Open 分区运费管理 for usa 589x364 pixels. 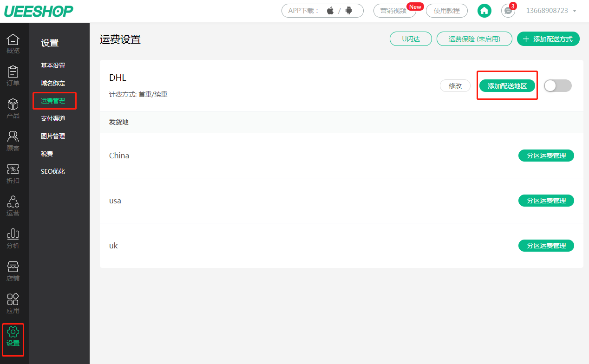pyautogui.click(x=546, y=201)
